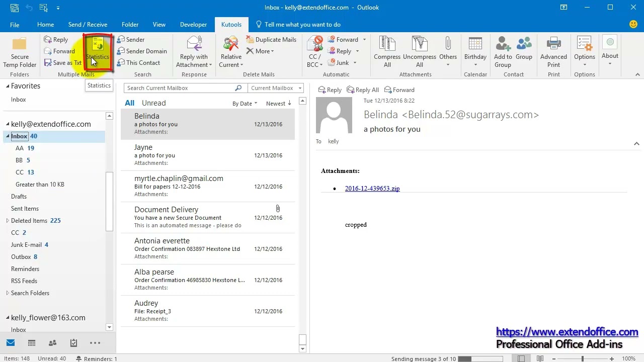Collapse the message header arrow
644x362 pixels.
pyautogui.click(x=636, y=144)
